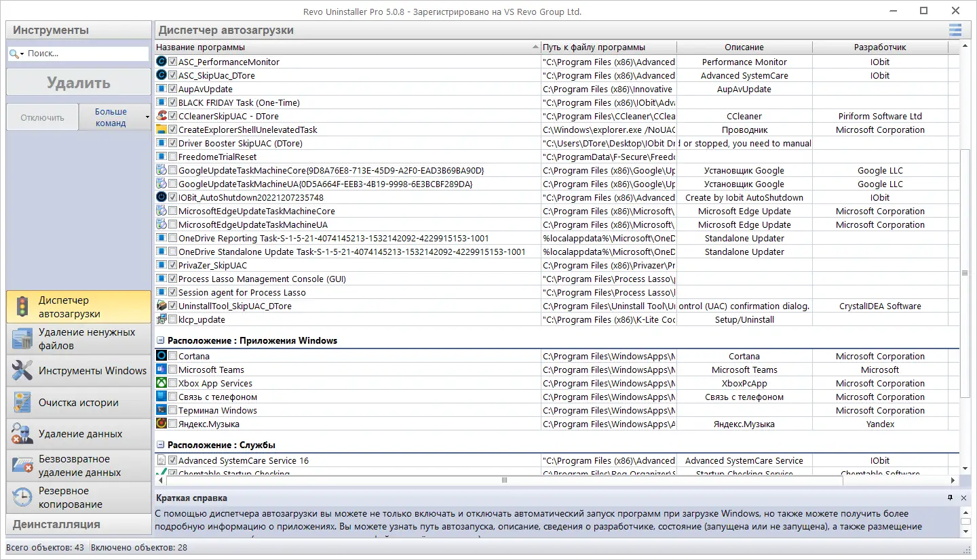Screen dimensions: 977x560
Task: Click the startup list's vertical scrollbar thumb
Action: pos(965,273)
